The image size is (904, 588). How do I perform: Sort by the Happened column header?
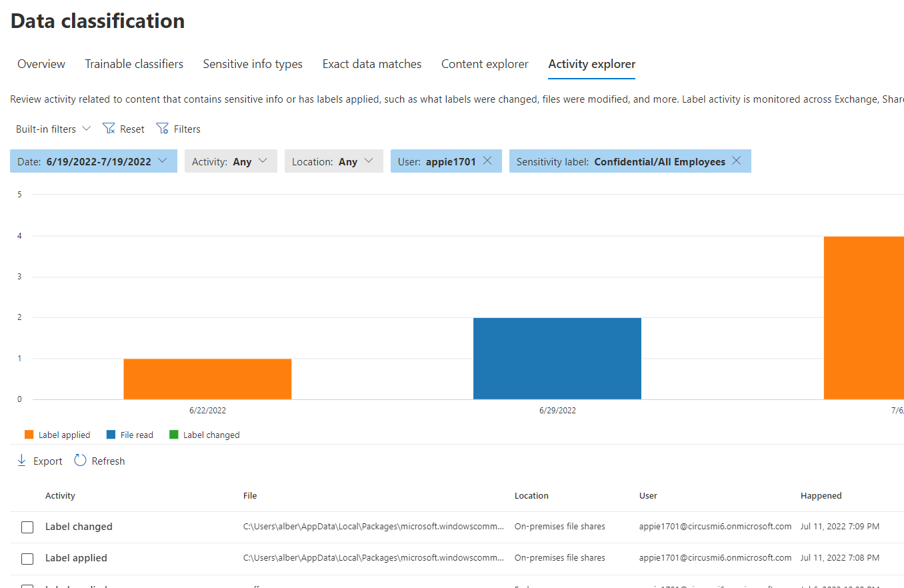click(x=821, y=496)
